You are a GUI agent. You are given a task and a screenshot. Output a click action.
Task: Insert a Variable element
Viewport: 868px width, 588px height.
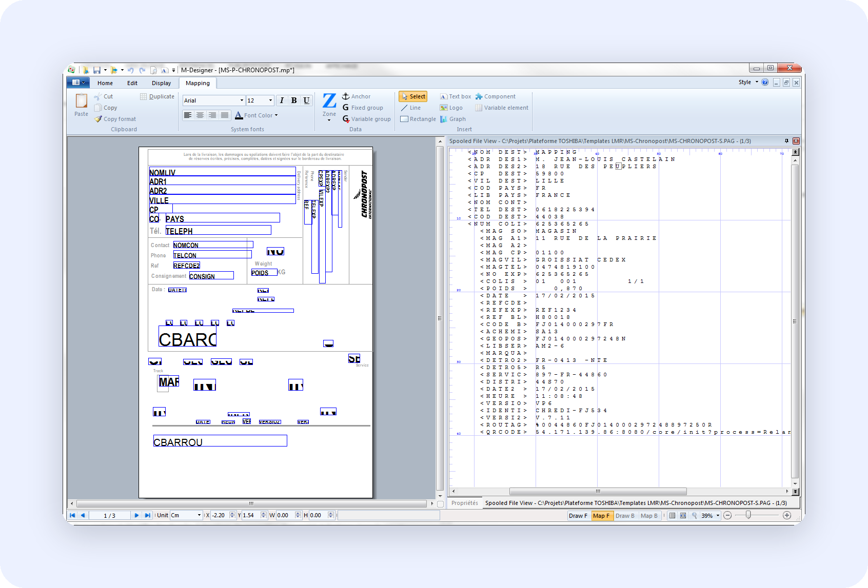click(502, 108)
